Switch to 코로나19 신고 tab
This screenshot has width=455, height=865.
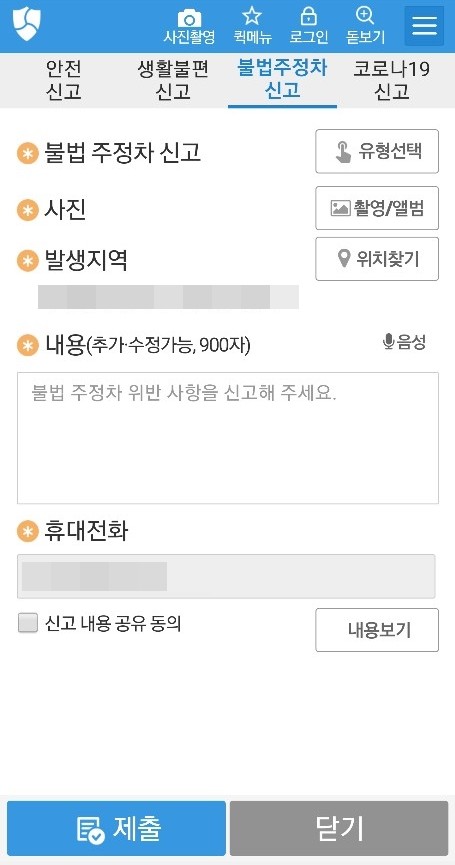[392, 80]
